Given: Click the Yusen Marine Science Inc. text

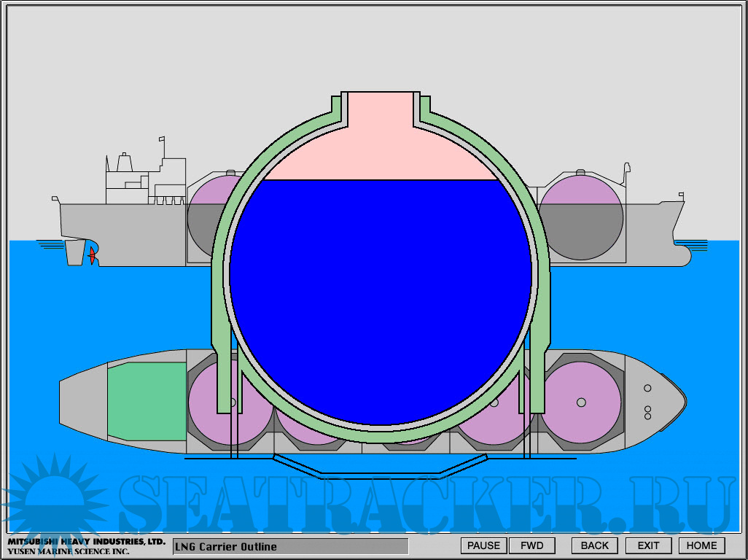Looking at the screenshot, I should (x=68, y=552).
